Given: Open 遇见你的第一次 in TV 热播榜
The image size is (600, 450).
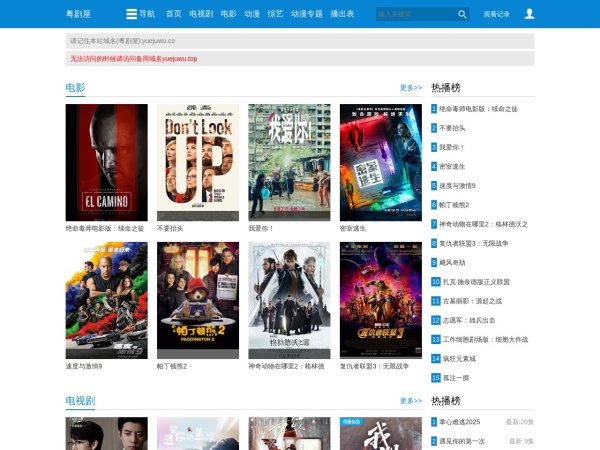Looking at the screenshot, I should pyautogui.click(x=461, y=441).
